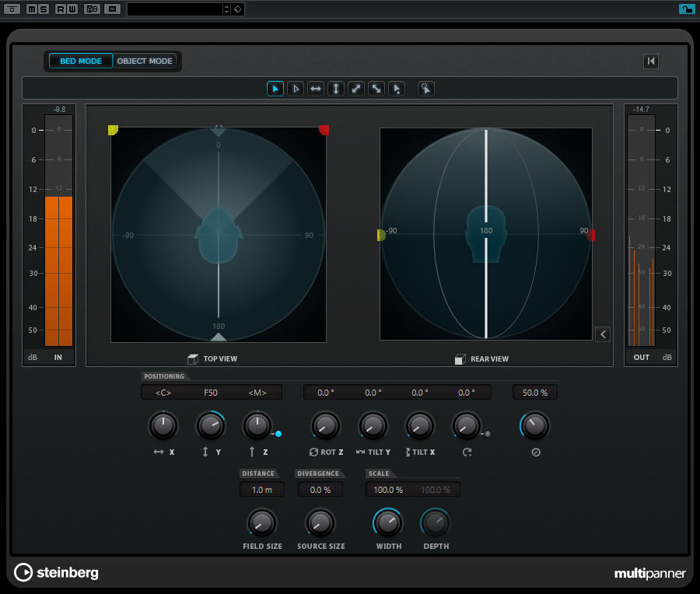The image size is (700, 594).
Task: Open preset management diamond icon
Action: point(238,9)
